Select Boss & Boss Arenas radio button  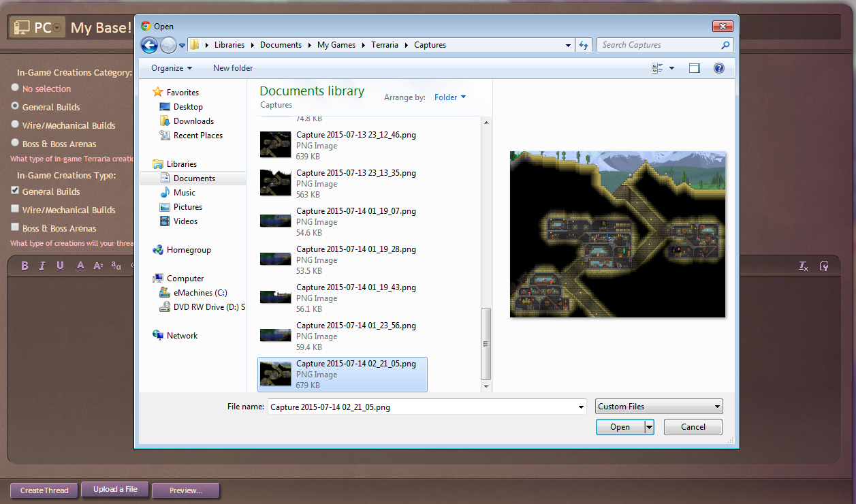15,143
